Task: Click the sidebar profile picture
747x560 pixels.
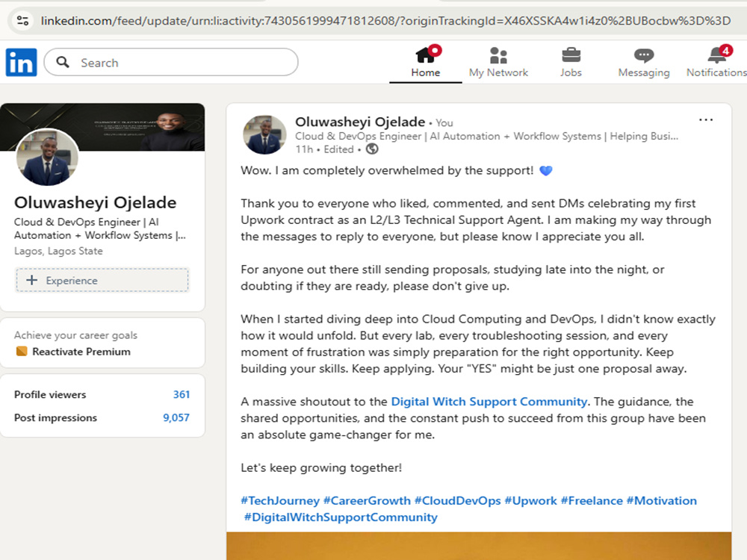Action: pos(47,157)
